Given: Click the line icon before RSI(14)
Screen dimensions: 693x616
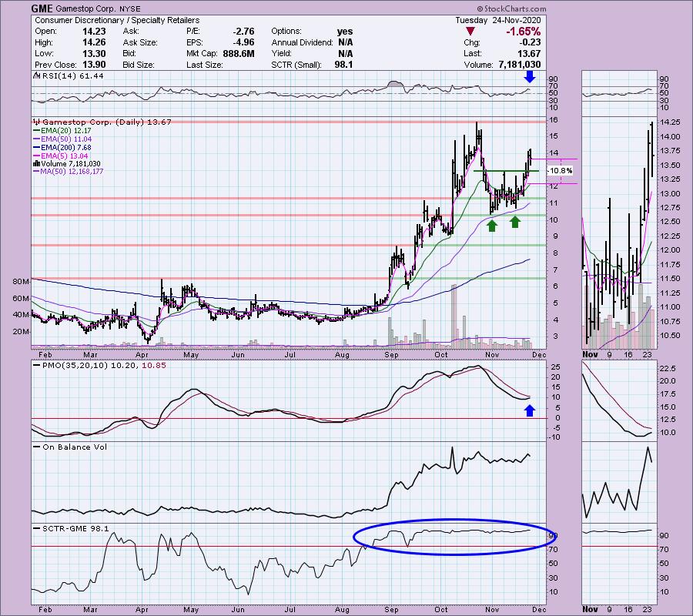Looking at the screenshot, I should 37,76.
